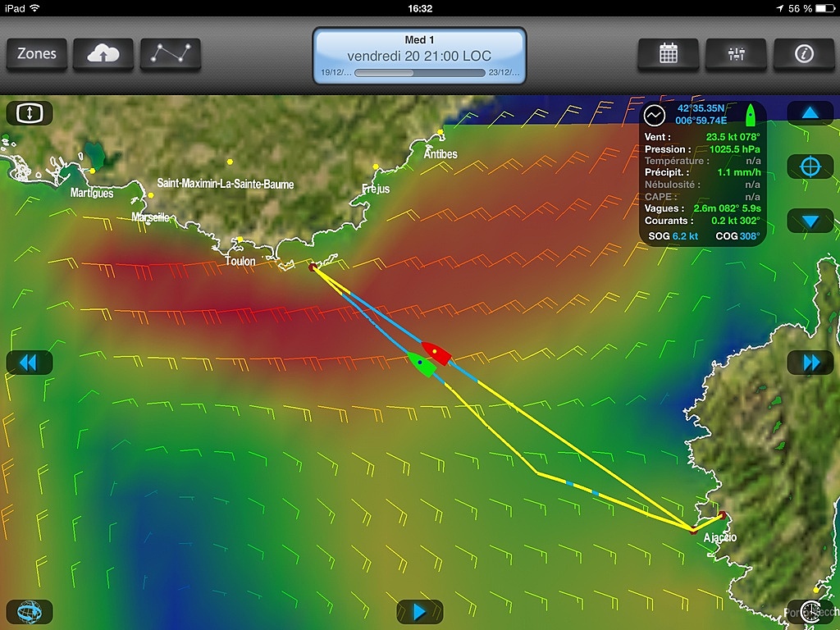Tap the 'COG 308°' readout
Image resolution: width=840 pixels, height=630 pixels.
(737, 235)
